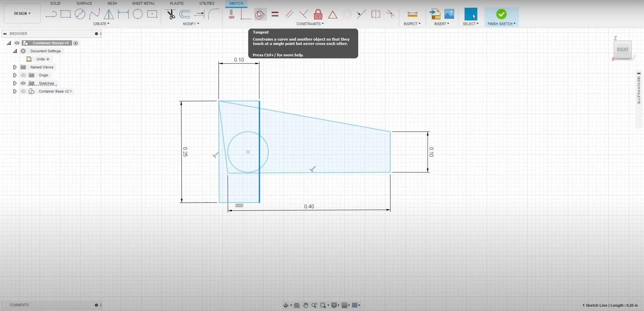
Task: Open the SOLID ribbon tab
Action: pos(55,3)
